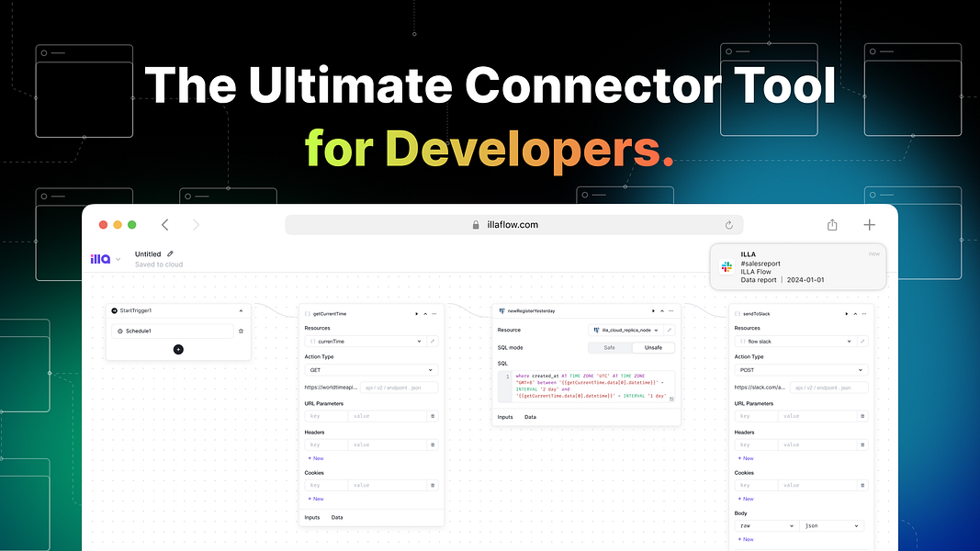The height and width of the screenshot is (551, 980).
Task: Collapse the newRegisterYesterday node
Action: 662,310
